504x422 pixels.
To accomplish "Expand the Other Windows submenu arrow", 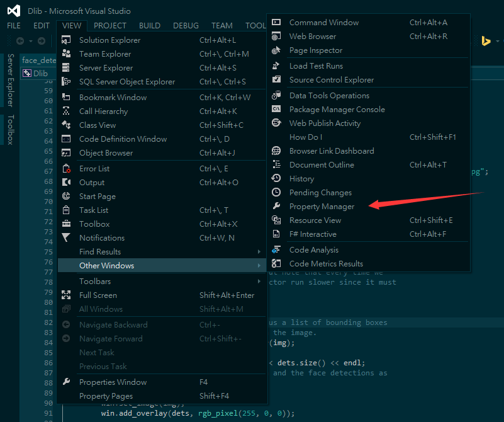I will click(259, 266).
